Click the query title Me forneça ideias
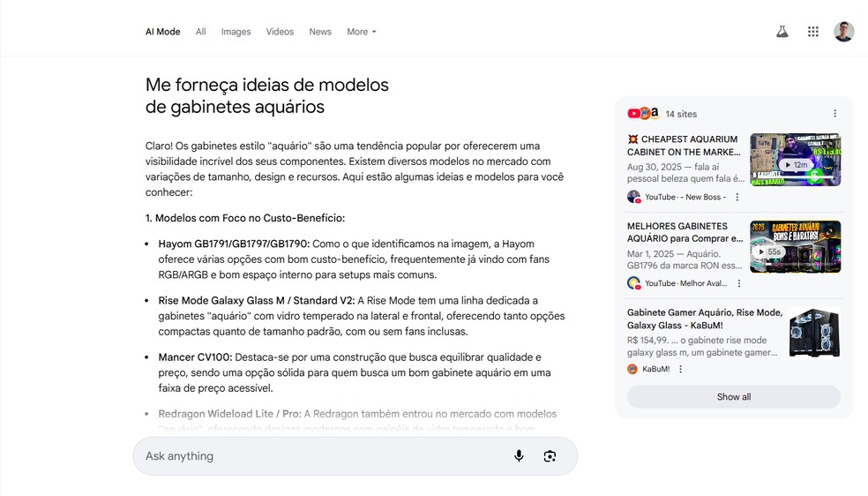 [266, 96]
